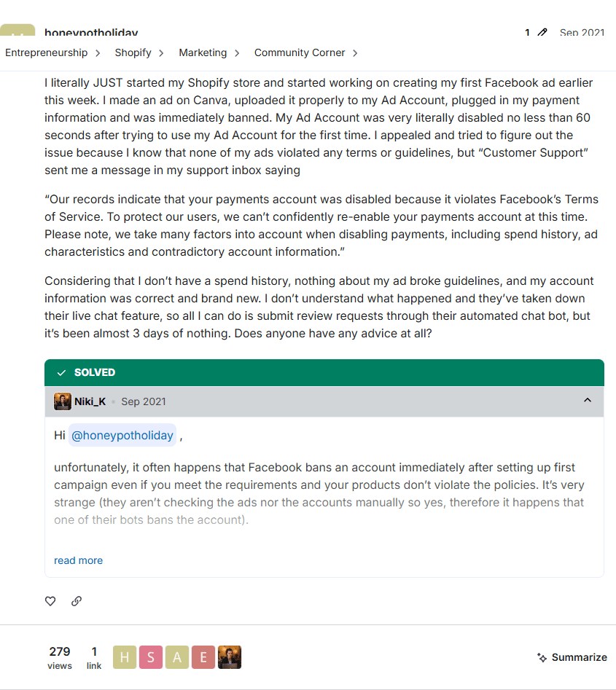Collapse the solved answer with the chevron

tap(588, 400)
